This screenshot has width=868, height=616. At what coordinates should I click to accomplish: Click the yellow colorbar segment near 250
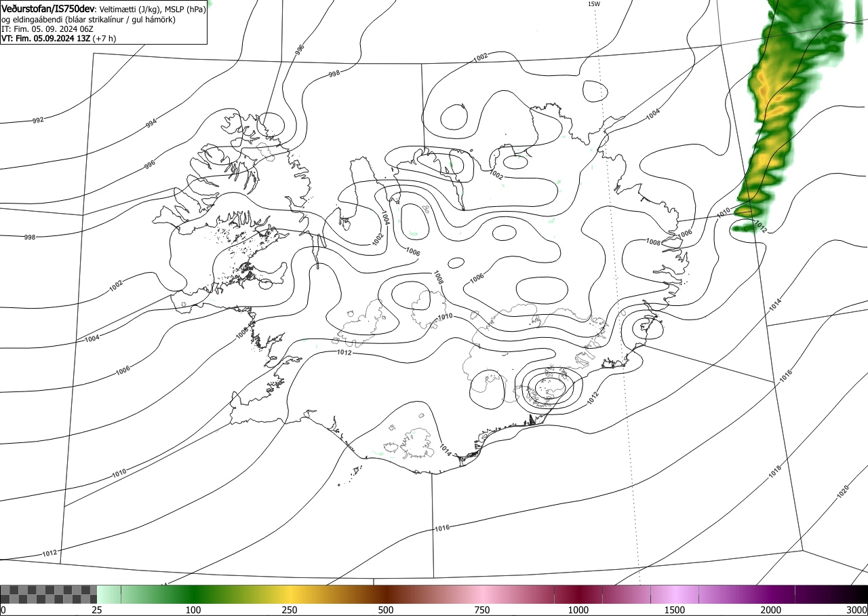pyautogui.click(x=290, y=594)
